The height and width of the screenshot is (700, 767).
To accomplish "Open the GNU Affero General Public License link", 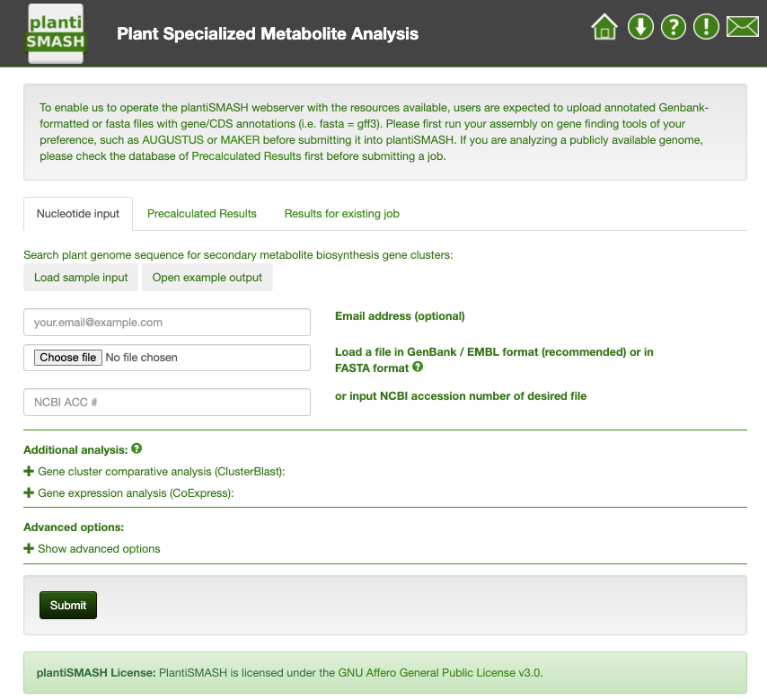I will tap(440, 673).
